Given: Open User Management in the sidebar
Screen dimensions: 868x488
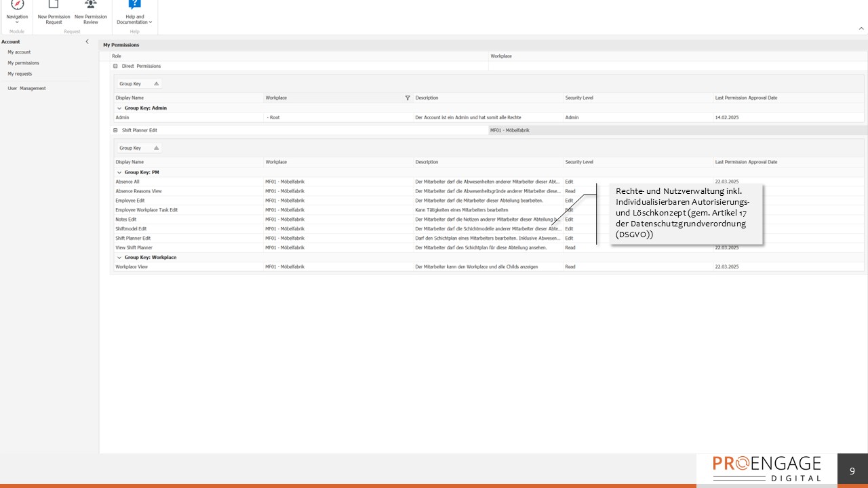Looking at the screenshot, I should (26, 89).
